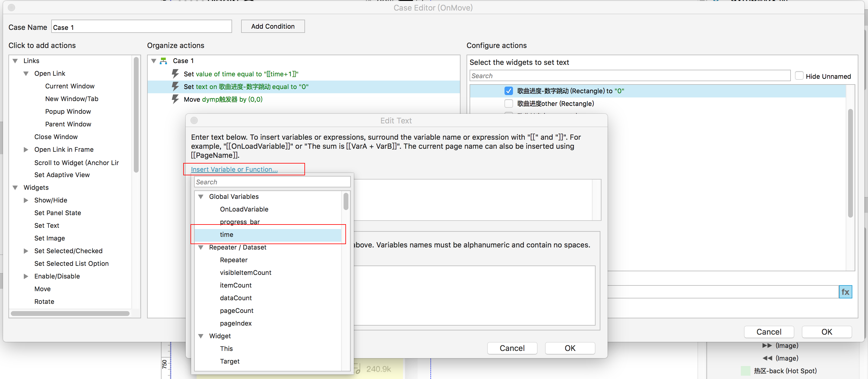Click the lightning icon beside Set value of time
The image size is (868, 379).
pyautogui.click(x=175, y=74)
